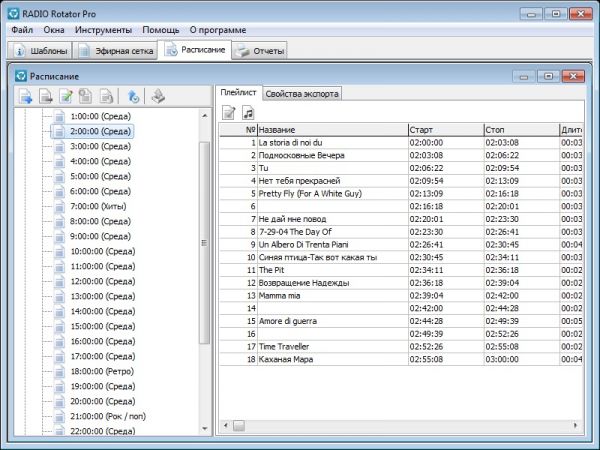Open the Инструменты menu
Screen dimensions: 600x450
pos(105,30)
